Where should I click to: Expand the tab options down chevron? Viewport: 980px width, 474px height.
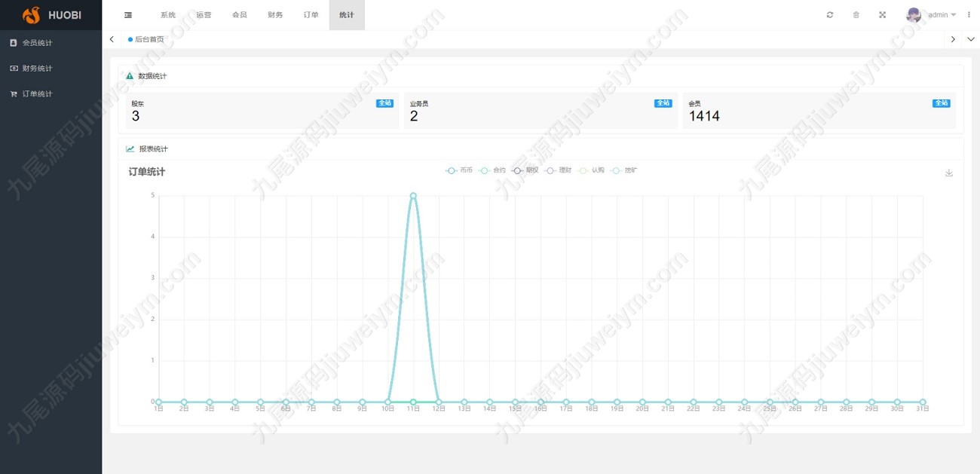coord(971,39)
